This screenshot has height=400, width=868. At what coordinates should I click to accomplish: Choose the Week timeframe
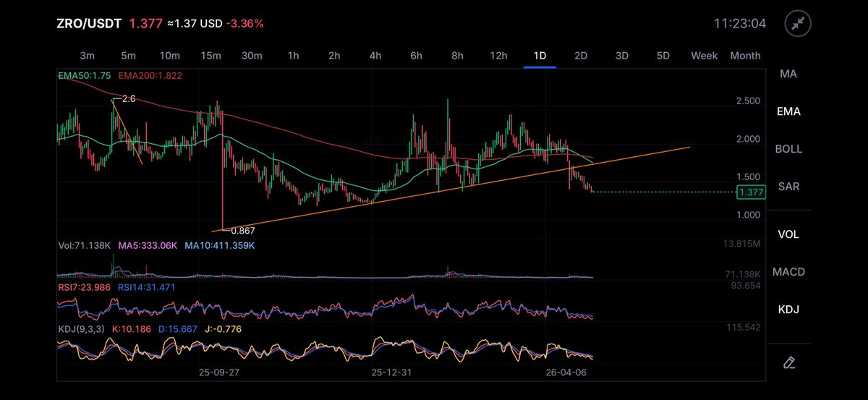[704, 56]
